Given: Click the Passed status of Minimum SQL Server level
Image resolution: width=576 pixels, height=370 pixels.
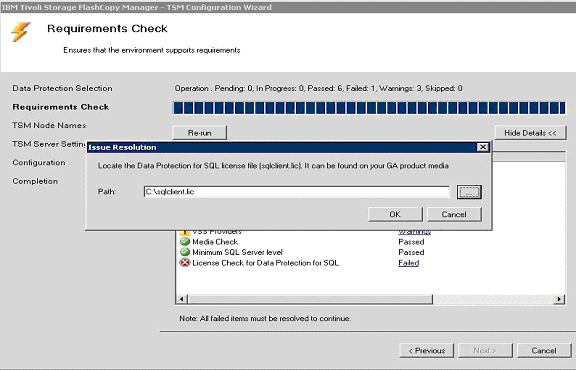Looking at the screenshot, I should pos(411,252).
